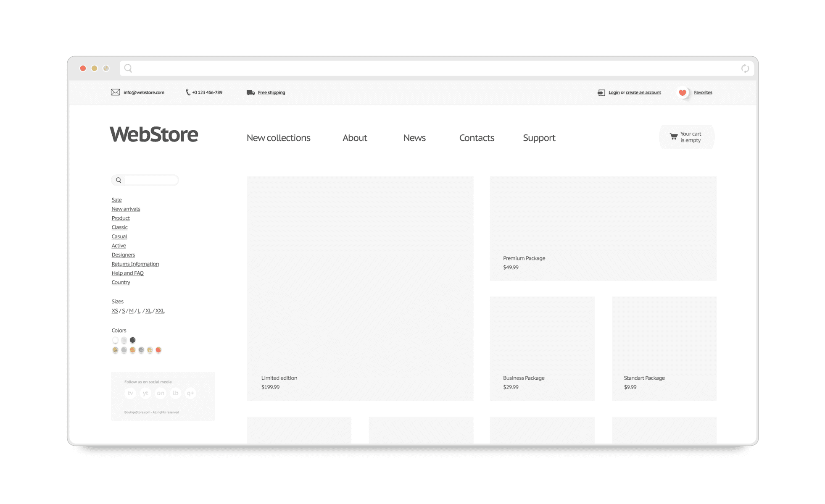Select the coral red color swatch
The width and height of the screenshot is (825, 504).
coord(158,349)
